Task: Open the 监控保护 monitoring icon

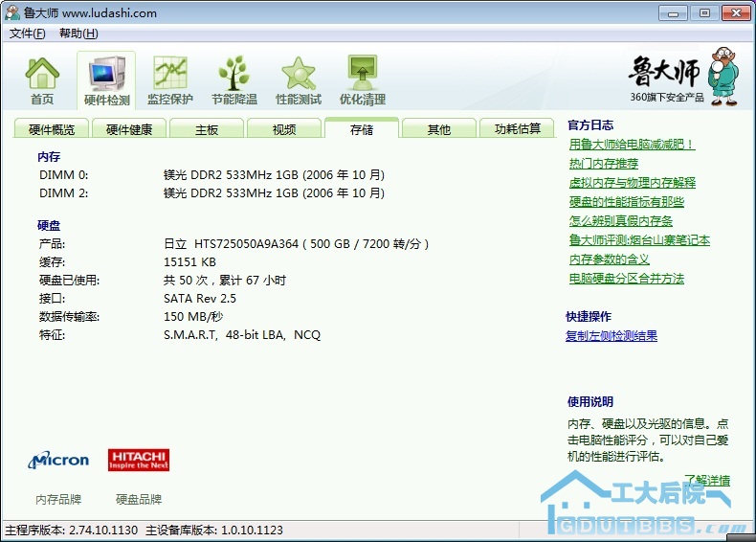Action: [x=170, y=80]
